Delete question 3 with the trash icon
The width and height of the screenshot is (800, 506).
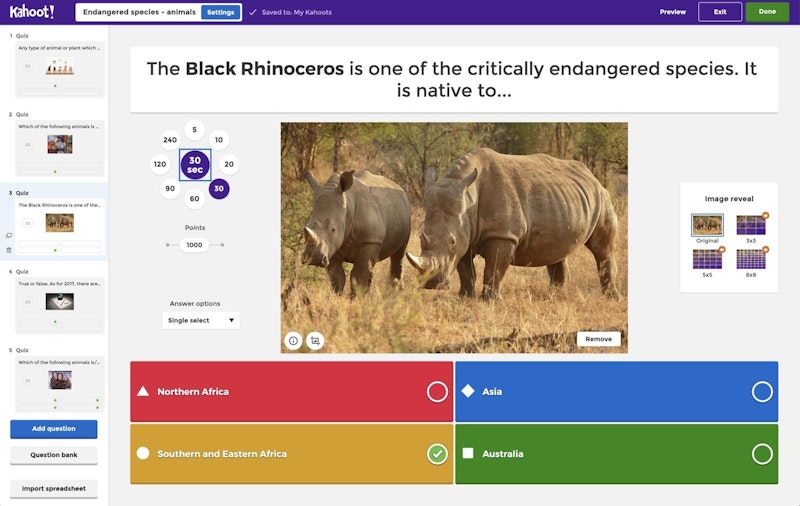point(9,250)
